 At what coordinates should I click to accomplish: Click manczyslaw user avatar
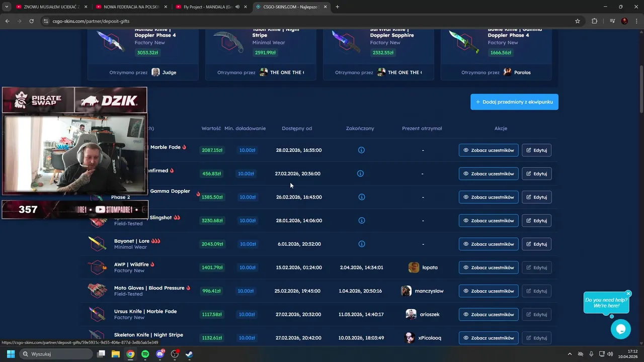pos(406,291)
